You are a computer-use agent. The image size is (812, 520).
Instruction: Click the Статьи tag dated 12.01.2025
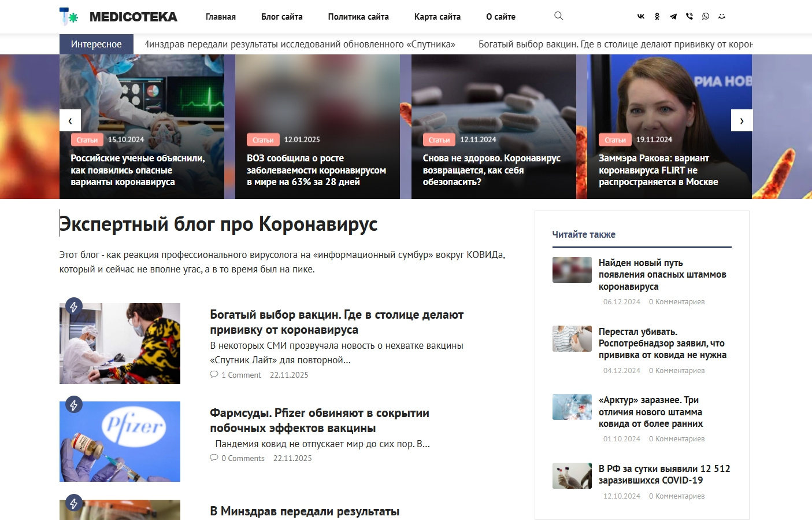(263, 140)
